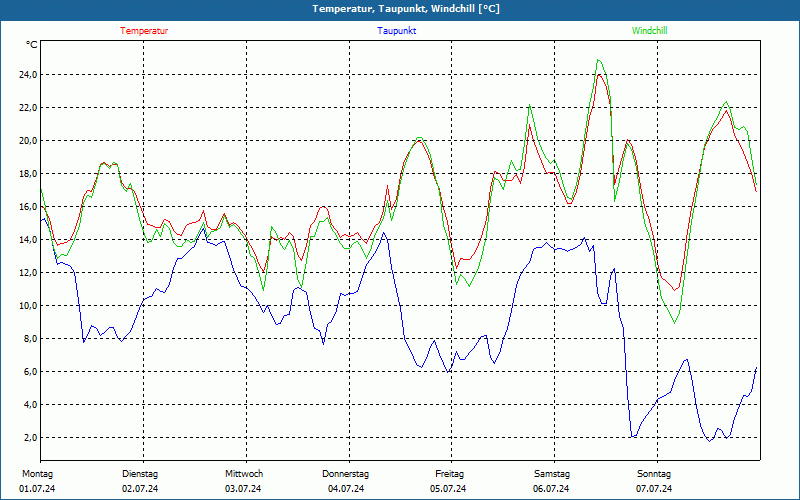Click the 05.07.24 date label

(x=448, y=489)
